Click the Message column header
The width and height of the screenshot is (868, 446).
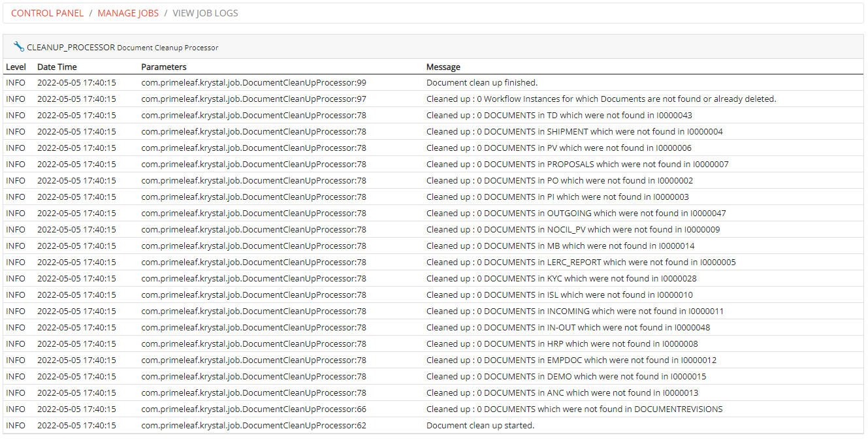[x=442, y=67]
